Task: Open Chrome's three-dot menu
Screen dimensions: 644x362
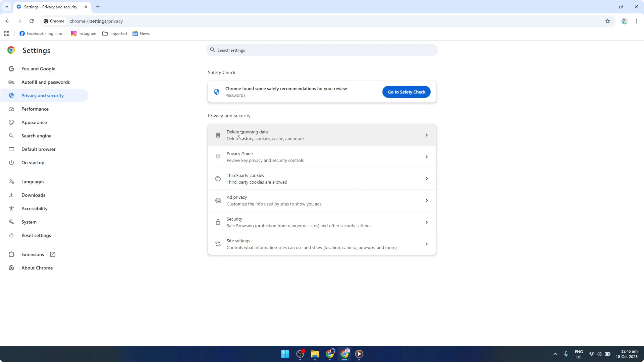Action: 637,21
